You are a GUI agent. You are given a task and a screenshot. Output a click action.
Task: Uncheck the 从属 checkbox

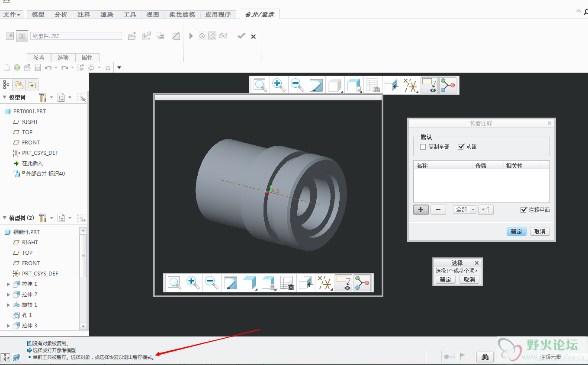click(461, 147)
